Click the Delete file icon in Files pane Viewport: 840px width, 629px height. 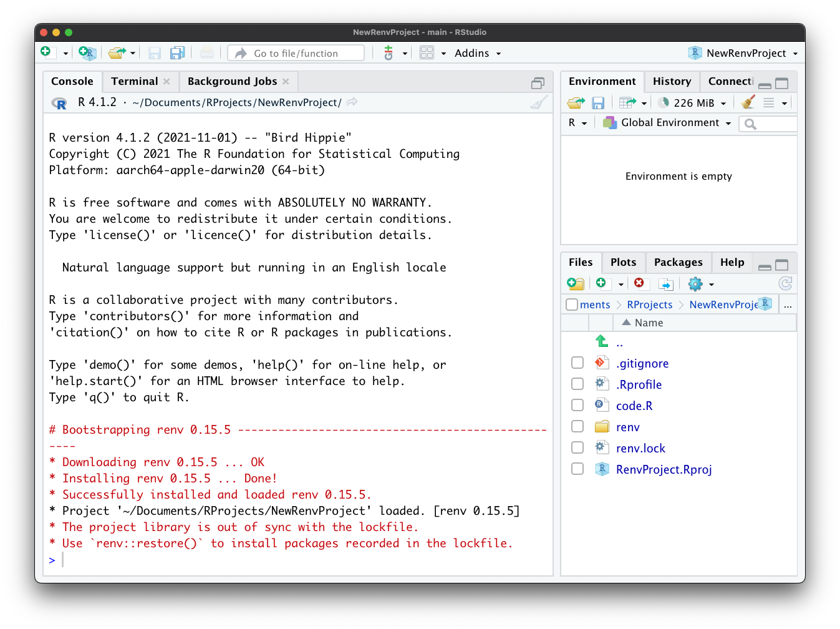639,283
